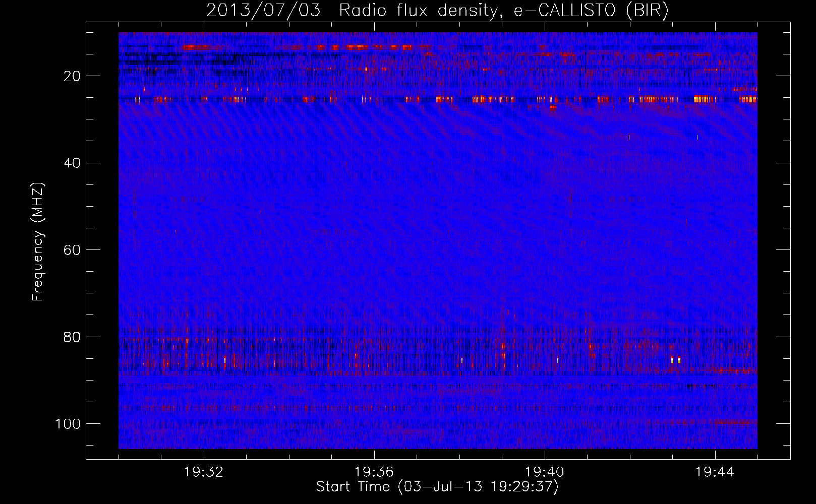Image resolution: width=816 pixels, height=504 pixels.
Task: Click the 60 frequency tick label
Action: coord(73,250)
